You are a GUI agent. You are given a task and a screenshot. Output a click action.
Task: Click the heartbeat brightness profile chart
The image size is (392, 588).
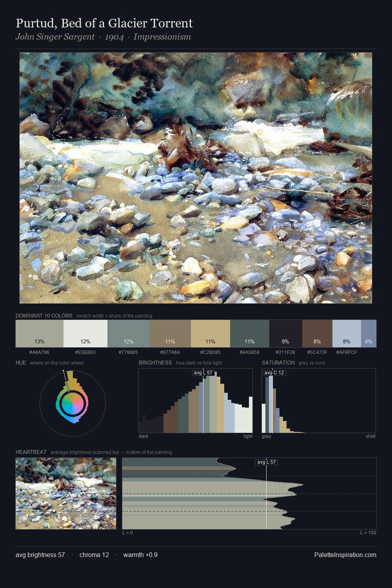[249, 494]
